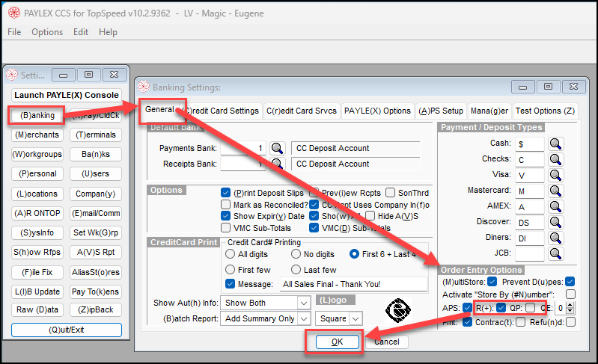Click lookup magnifier next to AMEX type
Viewport: 598px width, 364px height.
pos(555,206)
